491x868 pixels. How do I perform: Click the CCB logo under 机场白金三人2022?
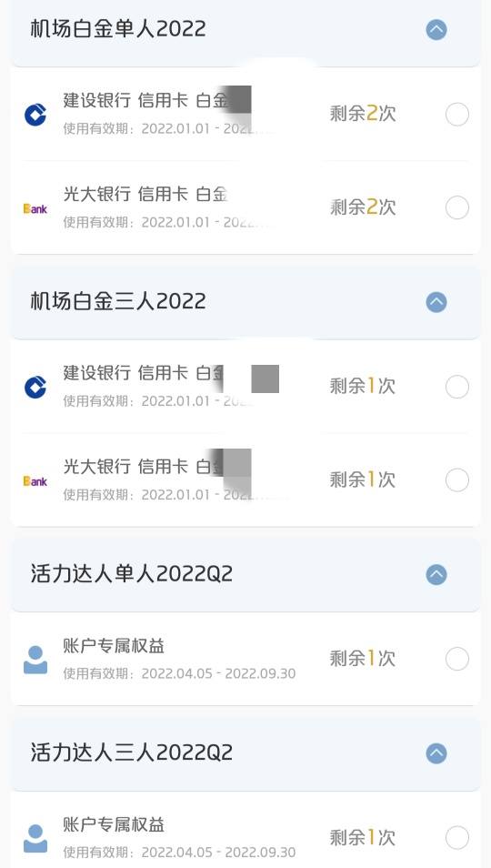(x=35, y=387)
